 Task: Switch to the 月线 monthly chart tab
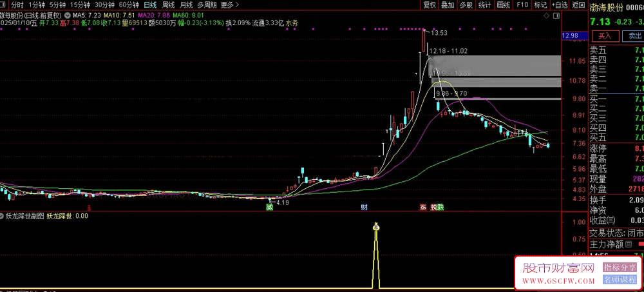tap(186, 5)
